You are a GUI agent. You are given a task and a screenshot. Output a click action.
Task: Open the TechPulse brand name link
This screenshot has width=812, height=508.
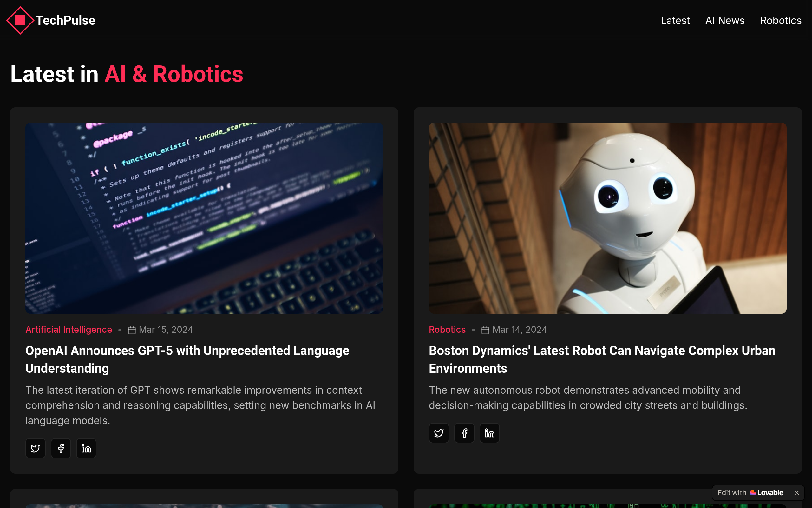pos(65,21)
